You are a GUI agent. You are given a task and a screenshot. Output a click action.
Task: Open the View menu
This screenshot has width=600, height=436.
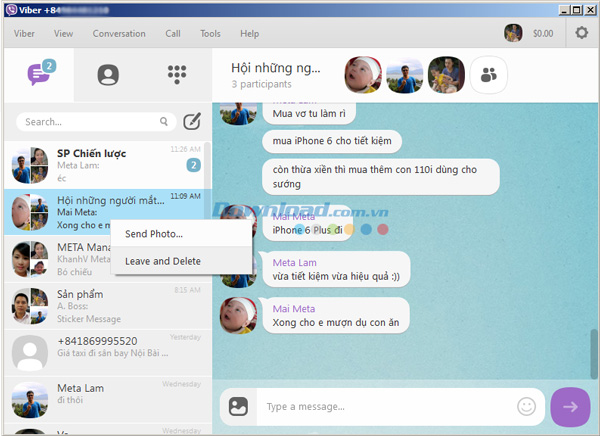[x=63, y=34]
